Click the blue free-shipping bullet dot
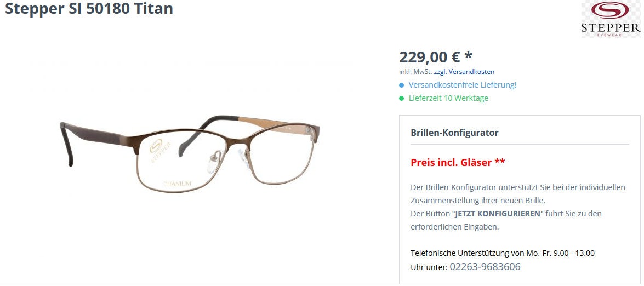The height and width of the screenshot is (286, 644). (402, 85)
